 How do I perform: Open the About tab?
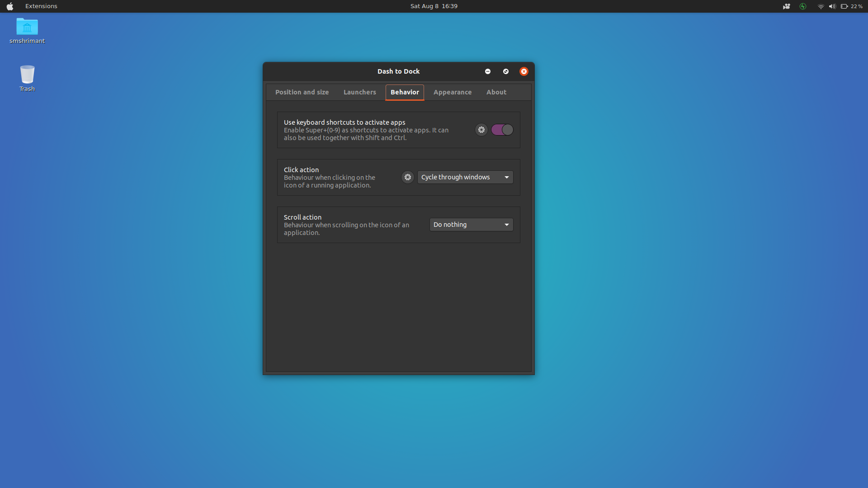click(x=496, y=92)
